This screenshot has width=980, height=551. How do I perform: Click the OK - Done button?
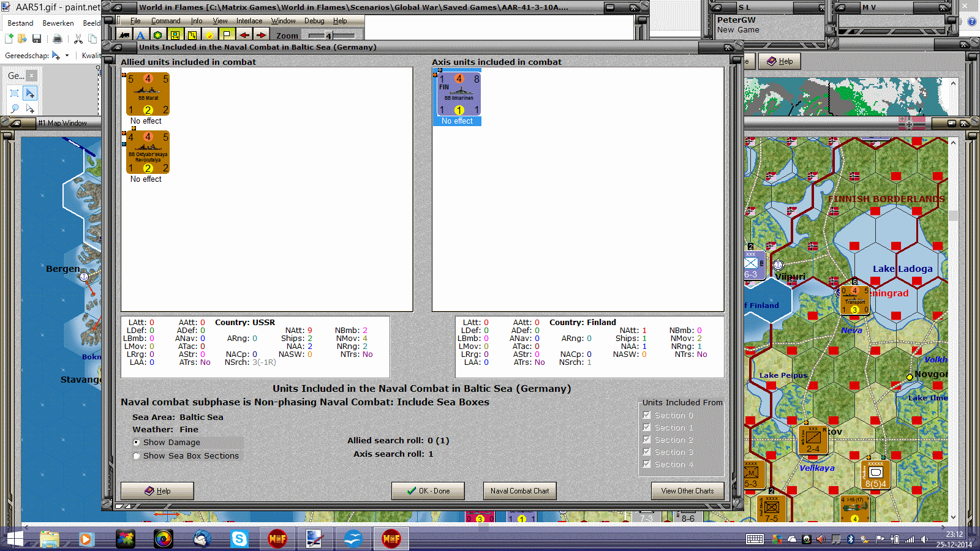click(428, 491)
